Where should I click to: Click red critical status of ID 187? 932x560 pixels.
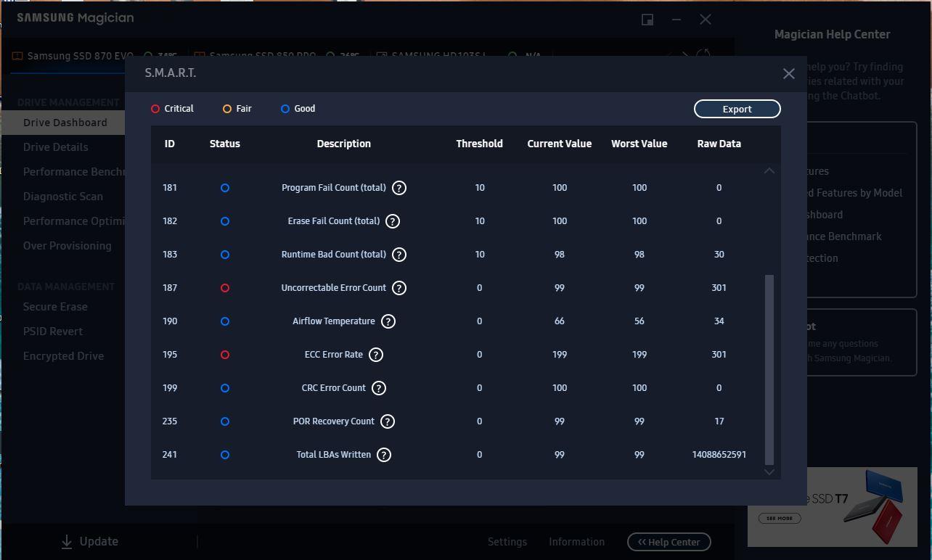225,288
